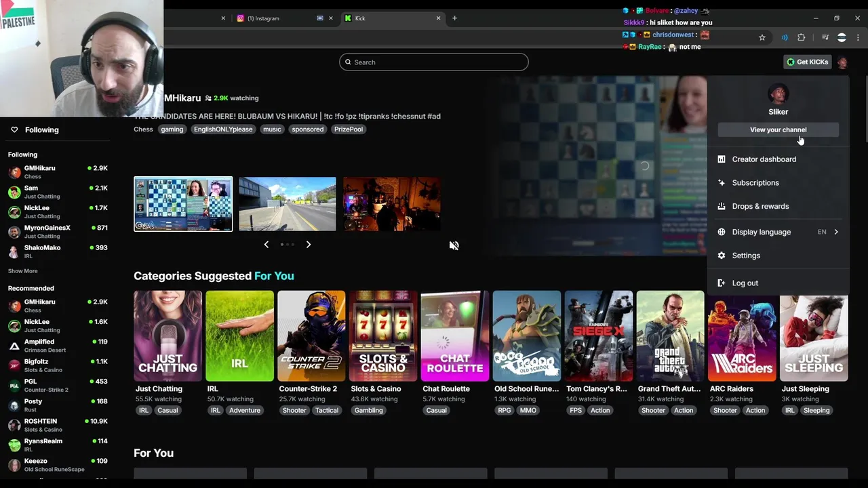Click the Display language globe icon

point(721,232)
